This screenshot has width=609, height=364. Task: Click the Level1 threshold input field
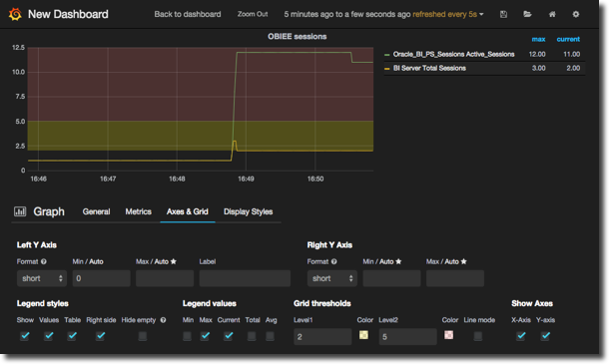tap(322, 337)
